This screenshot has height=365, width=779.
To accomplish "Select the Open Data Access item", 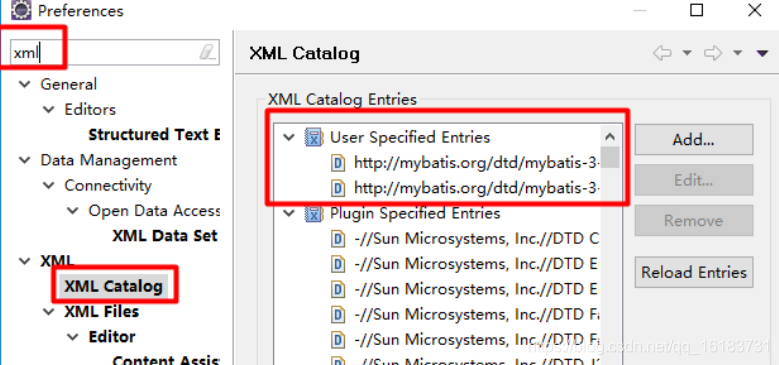I will click(x=154, y=211).
